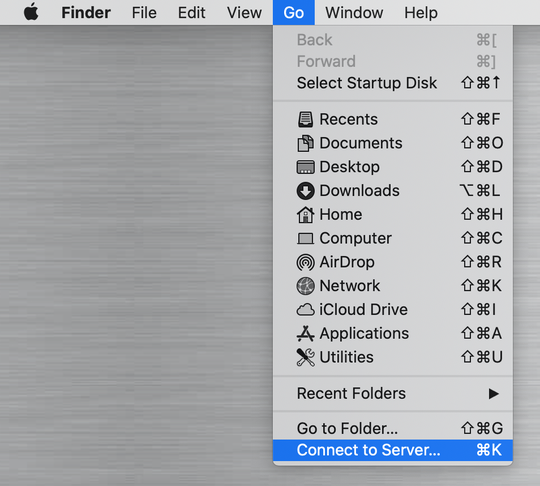Image resolution: width=540 pixels, height=486 pixels.
Task: Click the Apple logo menu
Action: pos(31,12)
